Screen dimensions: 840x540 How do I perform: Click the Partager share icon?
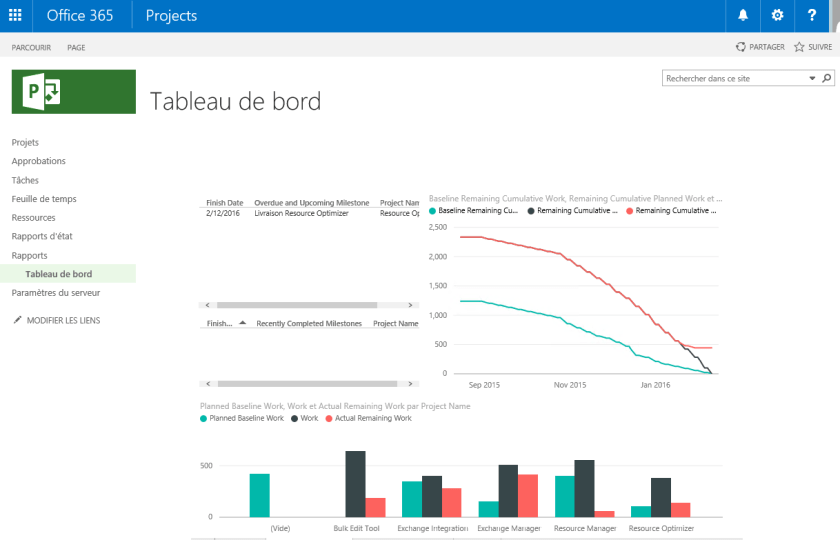coord(741,47)
